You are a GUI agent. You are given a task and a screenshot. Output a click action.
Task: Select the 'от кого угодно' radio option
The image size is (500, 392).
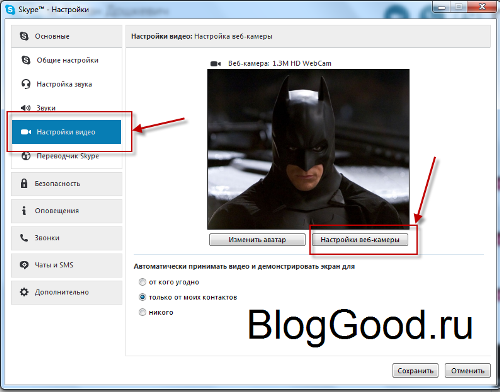pos(142,282)
